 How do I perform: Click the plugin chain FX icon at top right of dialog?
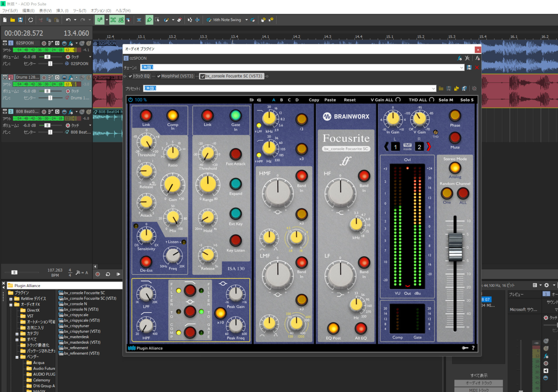tap(459, 58)
